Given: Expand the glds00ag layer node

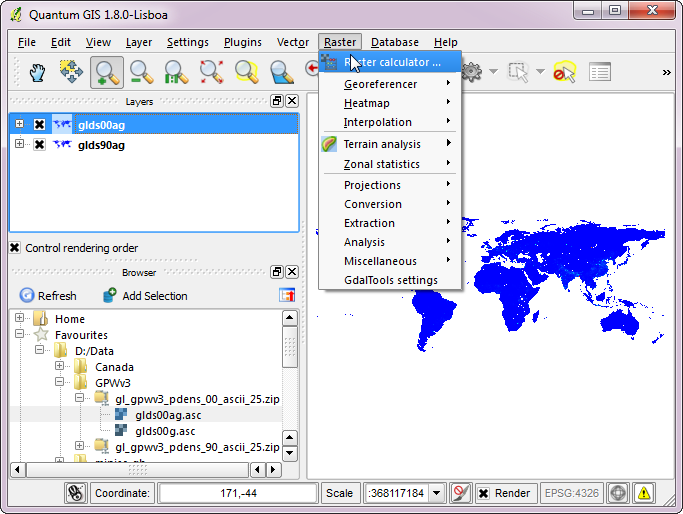Looking at the screenshot, I should click(x=19, y=124).
